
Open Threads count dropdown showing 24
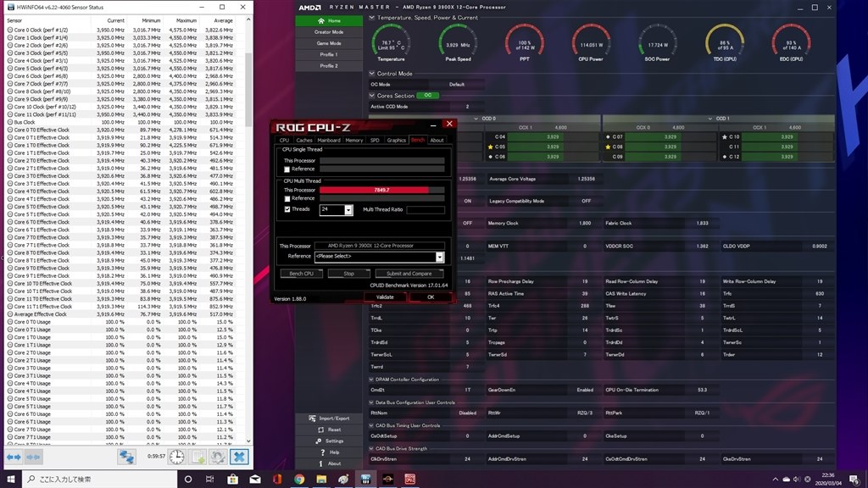pos(348,210)
